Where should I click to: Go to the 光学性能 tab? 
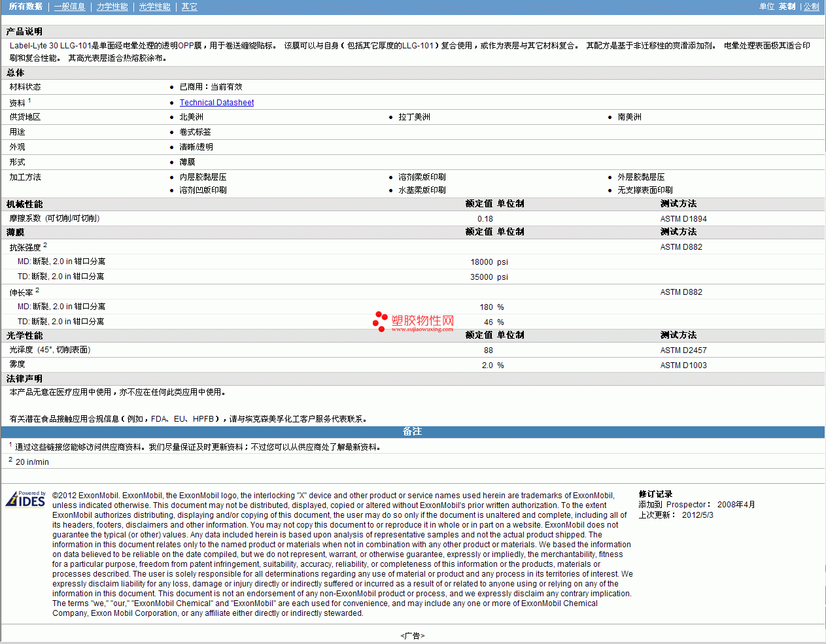[154, 7]
